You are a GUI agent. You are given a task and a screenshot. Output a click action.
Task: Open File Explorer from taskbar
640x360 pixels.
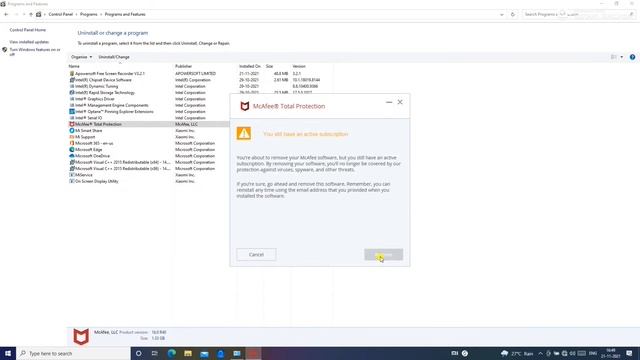coord(188,353)
